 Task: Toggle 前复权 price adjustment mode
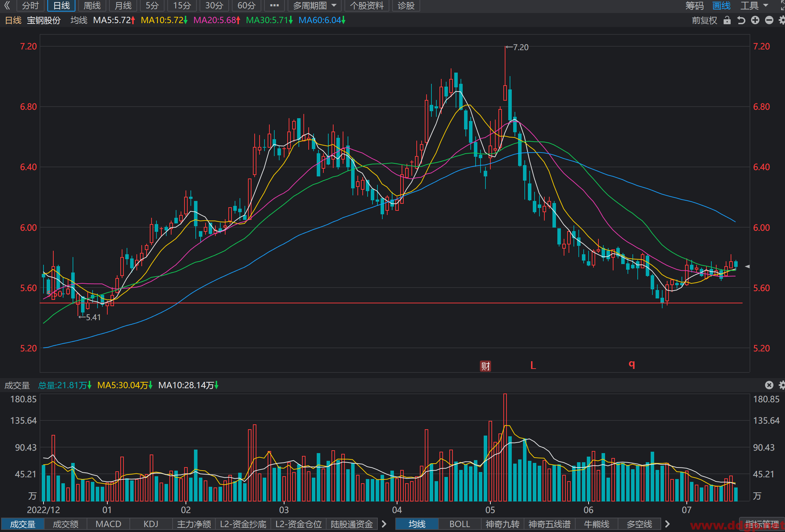coord(704,20)
